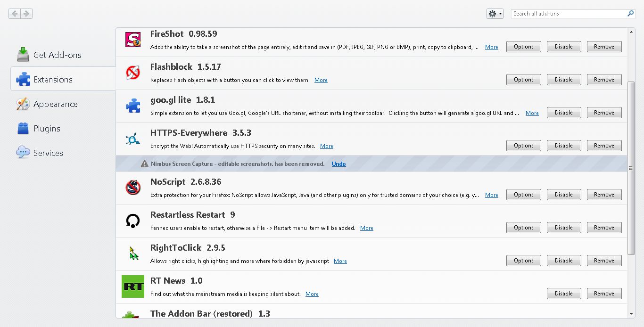Open the gear tools dropdown menu
Screen dimensions: 644x327
point(495,14)
